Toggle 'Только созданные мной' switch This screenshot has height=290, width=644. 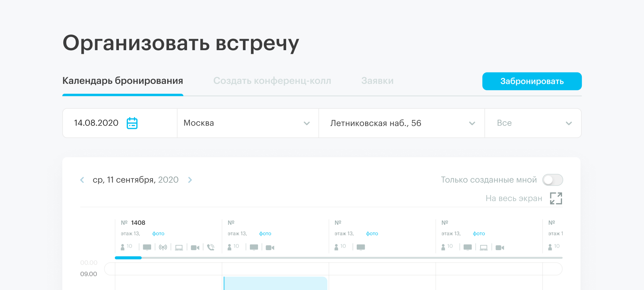coord(552,180)
